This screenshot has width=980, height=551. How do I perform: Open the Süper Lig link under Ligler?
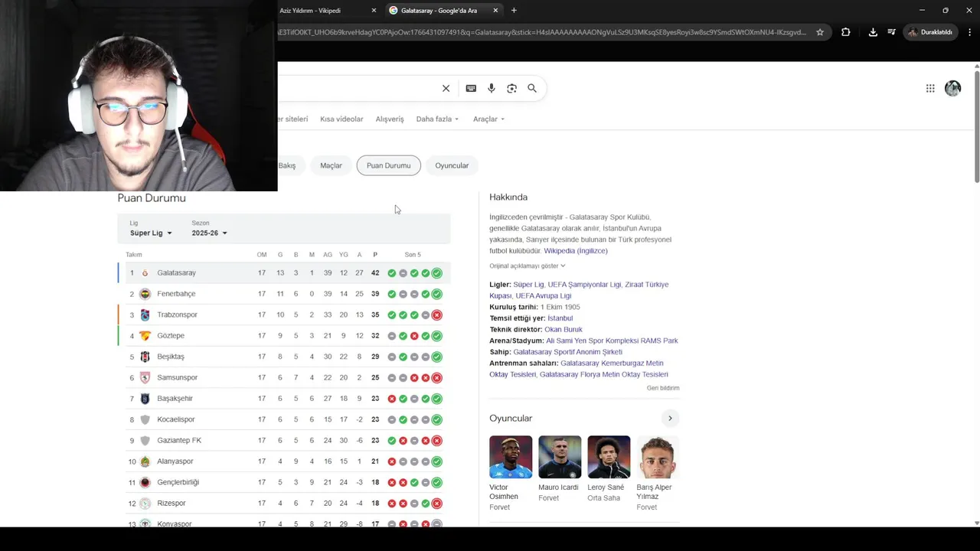coord(528,285)
